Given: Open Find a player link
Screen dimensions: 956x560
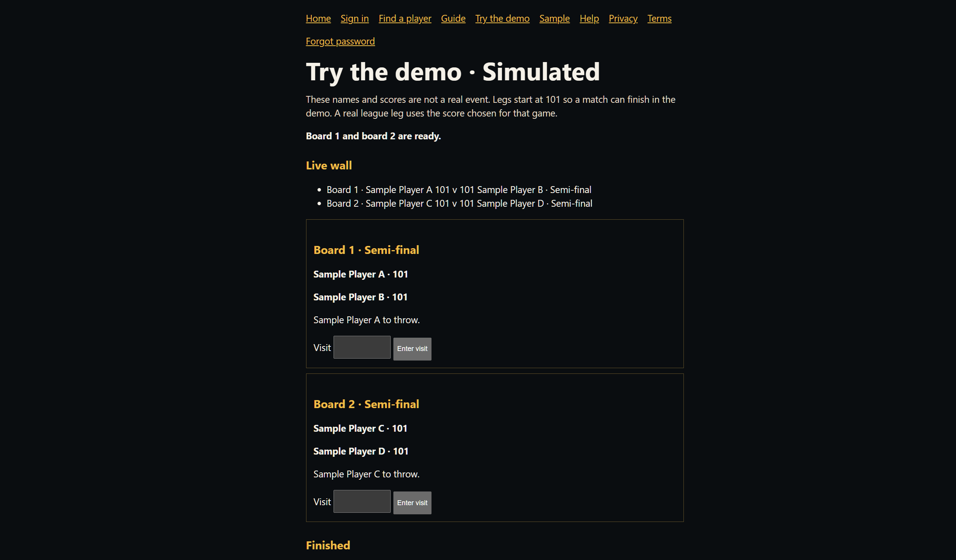Looking at the screenshot, I should pyautogui.click(x=405, y=18).
